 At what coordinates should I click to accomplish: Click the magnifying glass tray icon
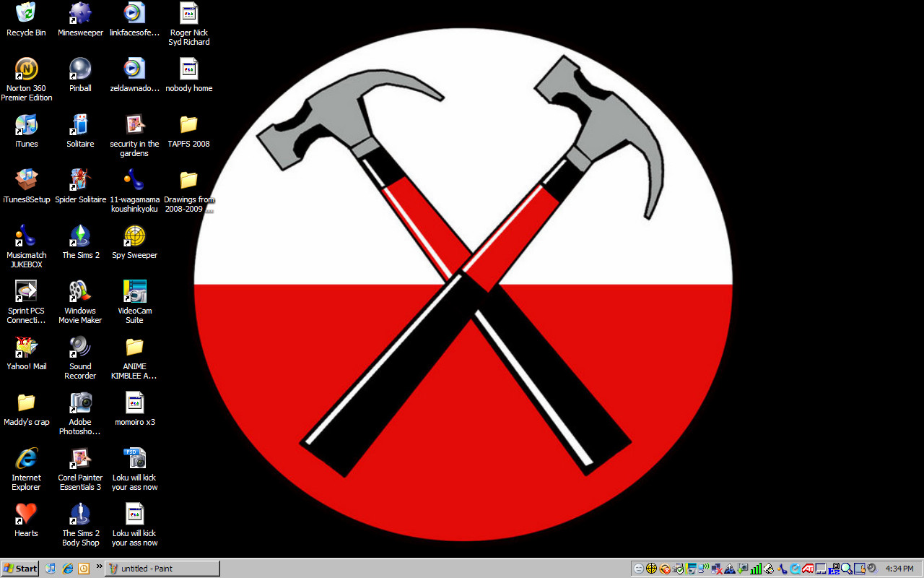pyautogui.click(x=847, y=569)
